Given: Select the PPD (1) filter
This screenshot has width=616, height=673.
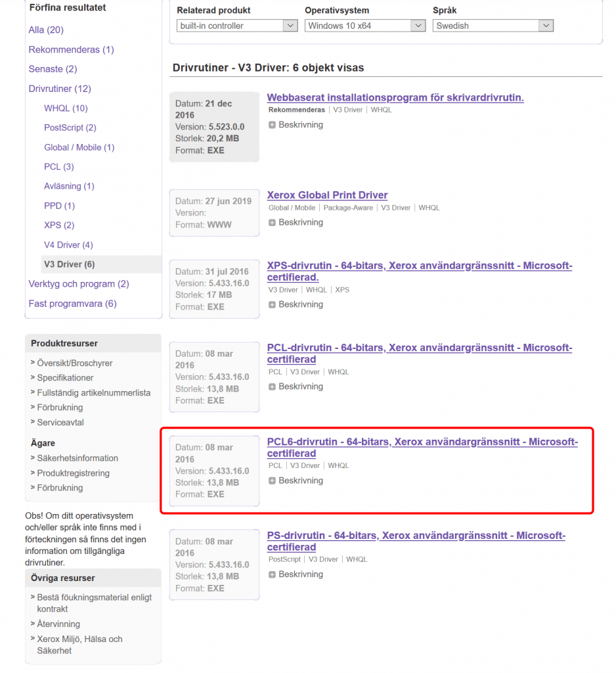Looking at the screenshot, I should tap(59, 206).
